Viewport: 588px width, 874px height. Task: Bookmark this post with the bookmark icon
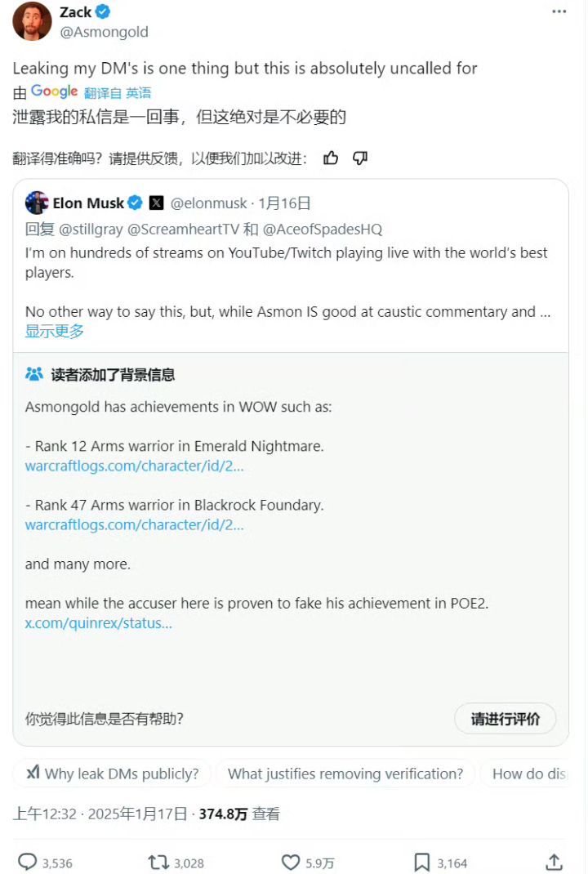point(422,862)
